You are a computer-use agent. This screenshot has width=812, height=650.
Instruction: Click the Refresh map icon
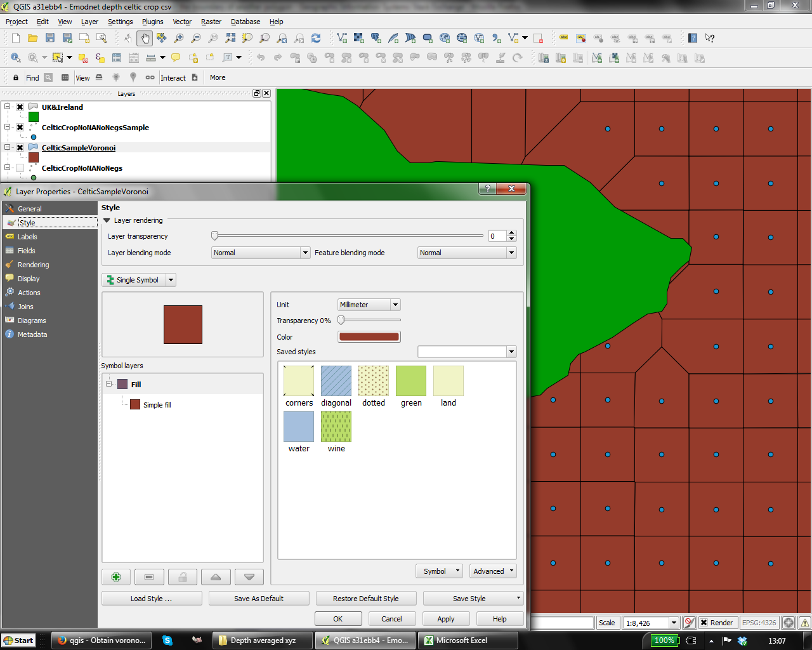[x=316, y=38]
